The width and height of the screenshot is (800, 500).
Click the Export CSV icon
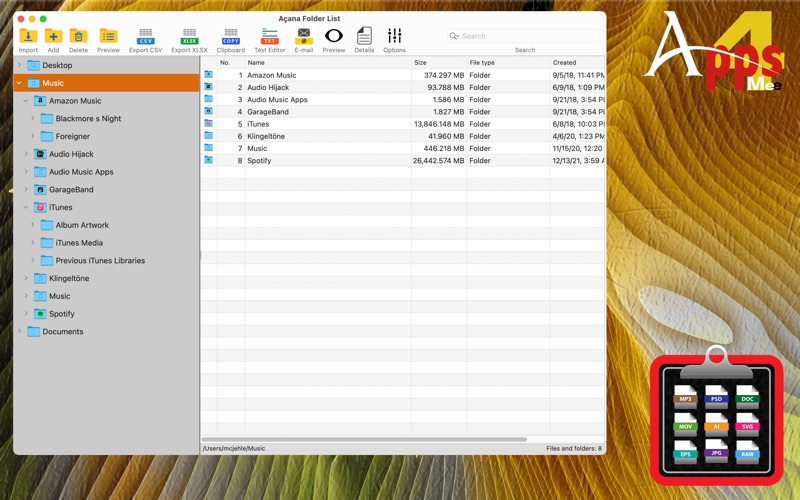145,37
